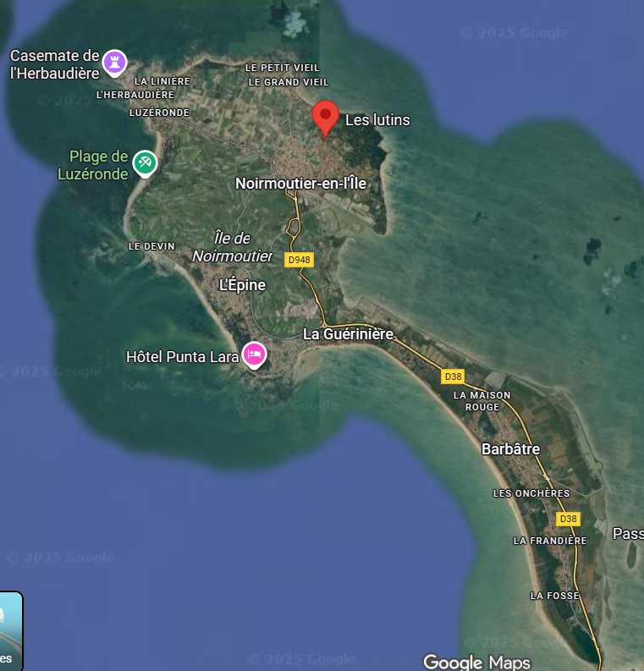Click the Île de Noirmoutier island label
This screenshot has width=644, height=671.
(x=232, y=247)
